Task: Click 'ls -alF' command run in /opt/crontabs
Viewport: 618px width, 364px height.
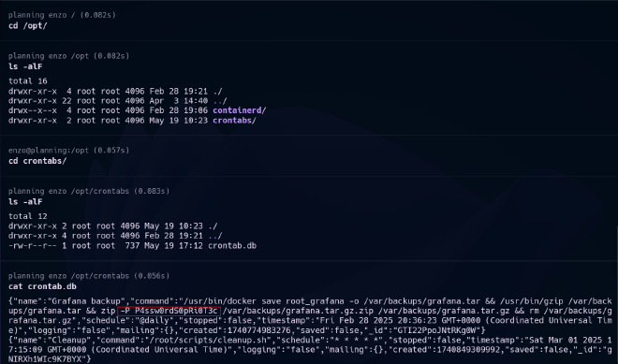Action: 25,202
